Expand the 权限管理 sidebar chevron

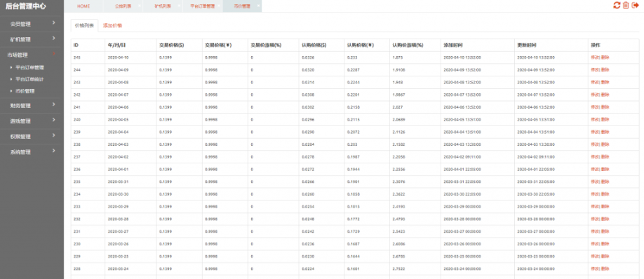(x=54, y=135)
